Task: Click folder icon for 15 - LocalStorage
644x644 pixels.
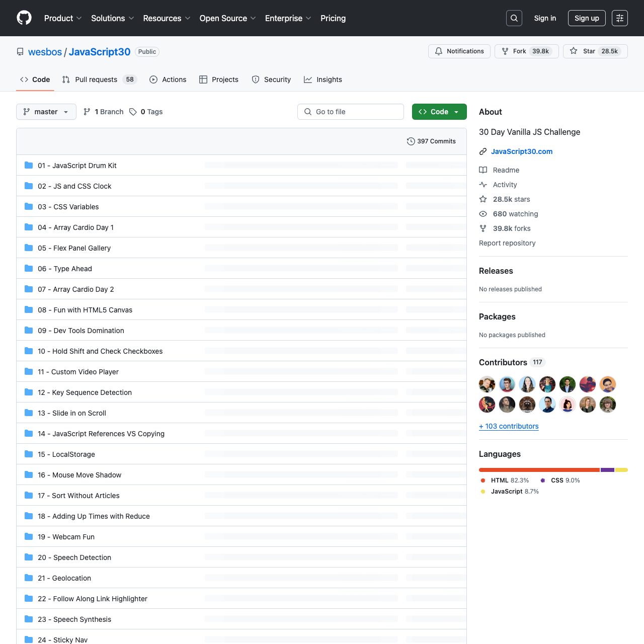Action: 29,454
